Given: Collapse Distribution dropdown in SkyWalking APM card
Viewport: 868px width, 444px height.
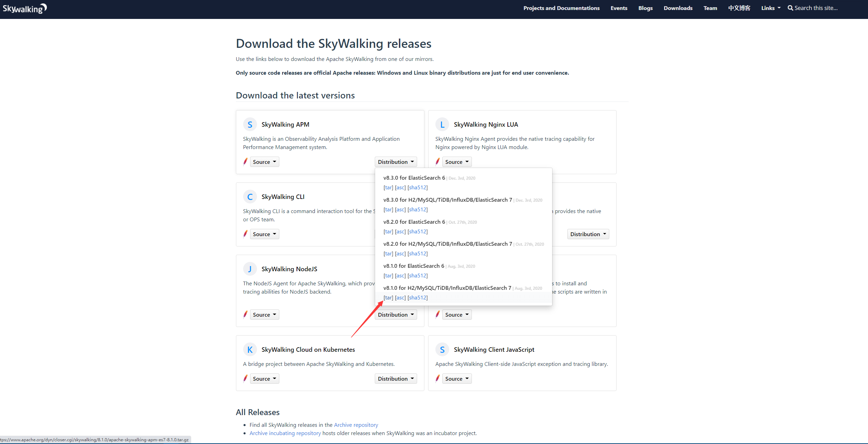Looking at the screenshot, I should click(396, 162).
